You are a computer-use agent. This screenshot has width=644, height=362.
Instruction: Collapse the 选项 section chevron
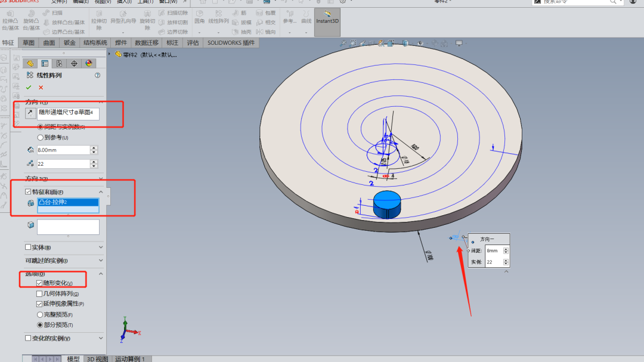(101, 274)
